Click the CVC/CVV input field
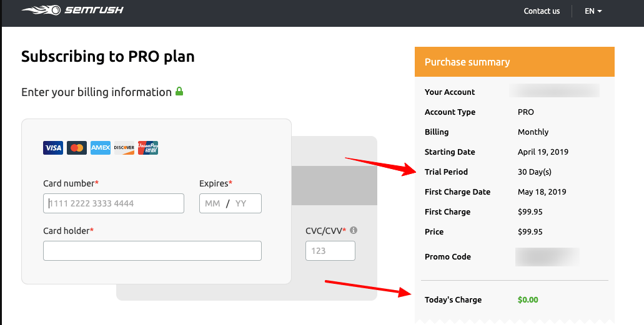644x325 pixels. [x=330, y=250]
